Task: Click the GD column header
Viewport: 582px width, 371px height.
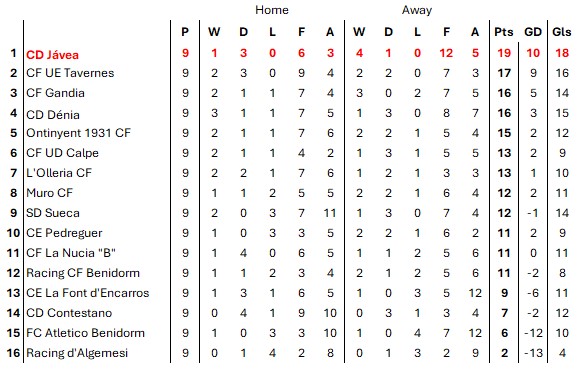Action: tap(533, 32)
